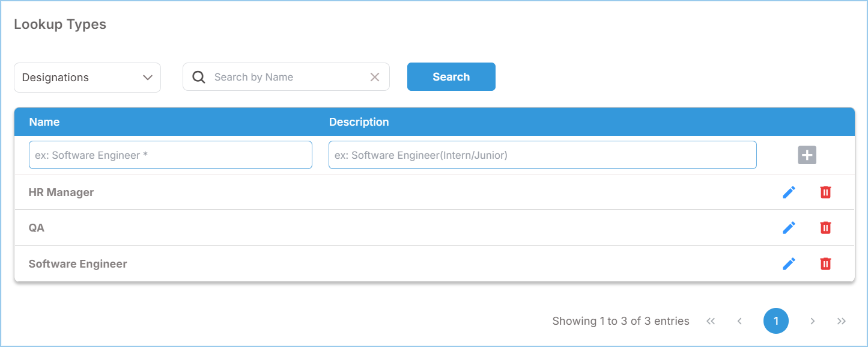Go to the first page
Image resolution: width=868 pixels, height=347 pixels.
[x=711, y=321]
